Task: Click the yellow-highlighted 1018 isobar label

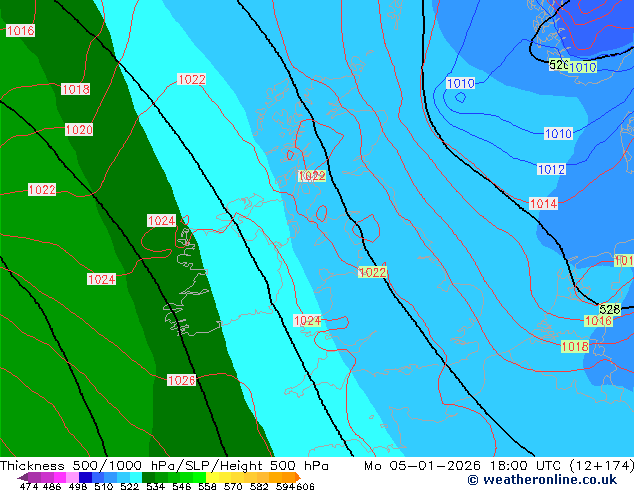Action: coord(575,346)
